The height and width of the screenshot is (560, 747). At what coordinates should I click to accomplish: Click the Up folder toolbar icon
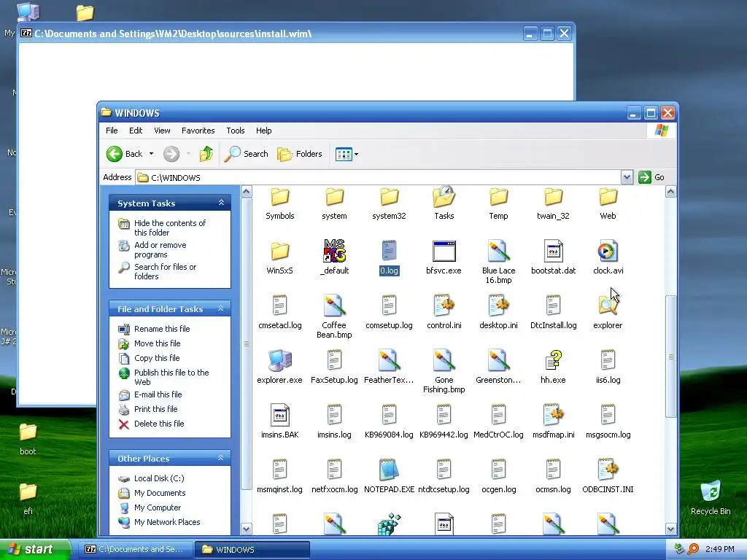[206, 154]
